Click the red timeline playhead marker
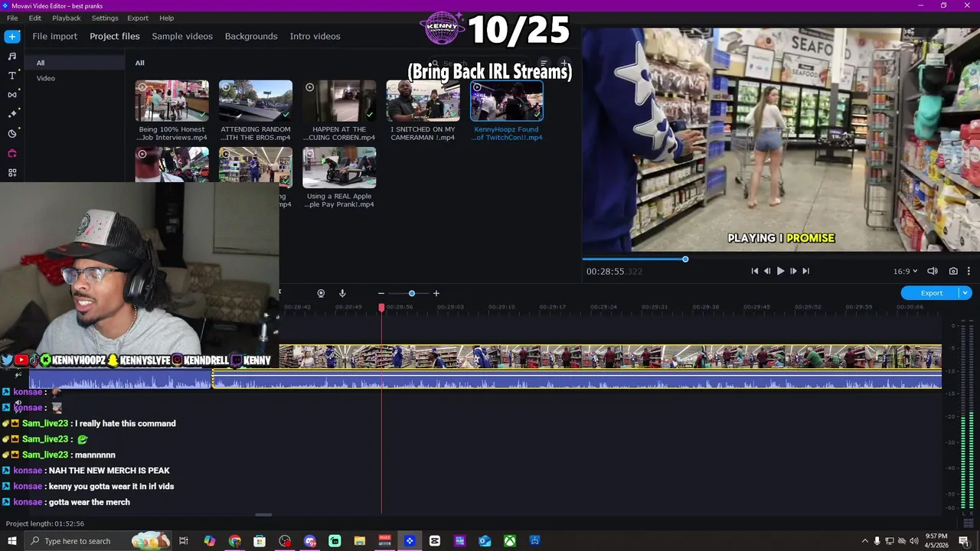The image size is (980, 551). 381,308
